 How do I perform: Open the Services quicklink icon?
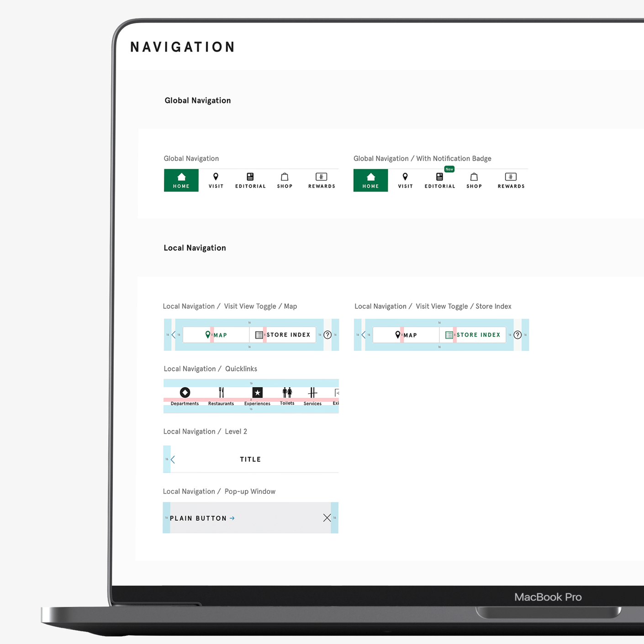pos(312,393)
